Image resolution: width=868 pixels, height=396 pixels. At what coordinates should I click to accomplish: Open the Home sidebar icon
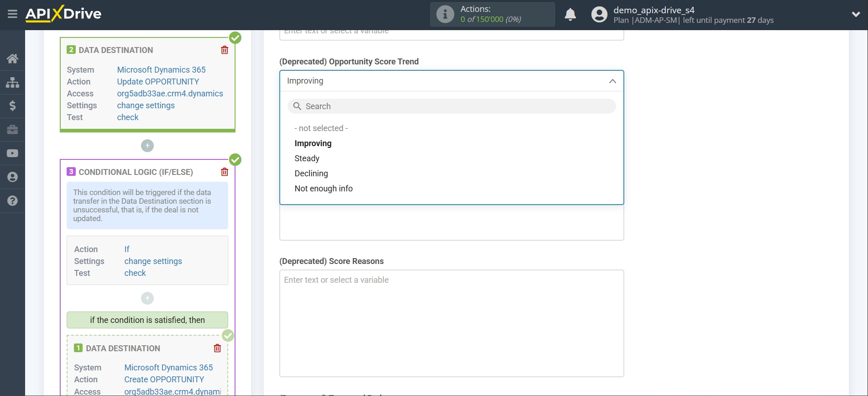tap(12, 58)
